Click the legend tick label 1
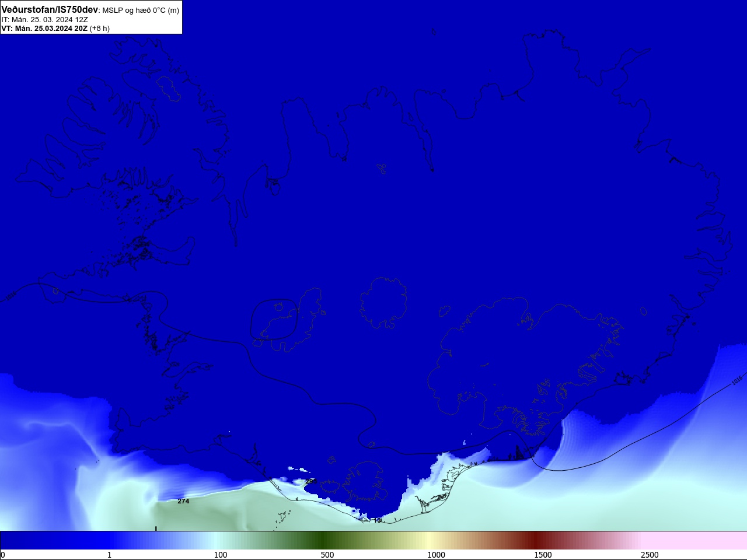 coord(109,555)
